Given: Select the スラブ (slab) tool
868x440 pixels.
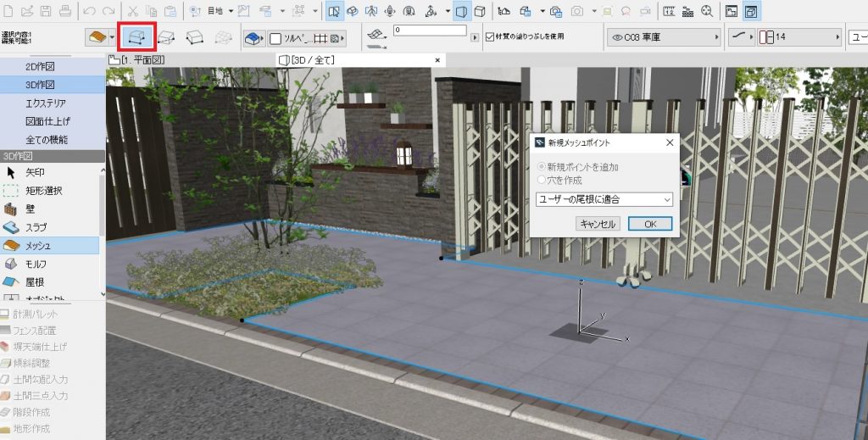Looking at the screenshot, I should [36, 227].
